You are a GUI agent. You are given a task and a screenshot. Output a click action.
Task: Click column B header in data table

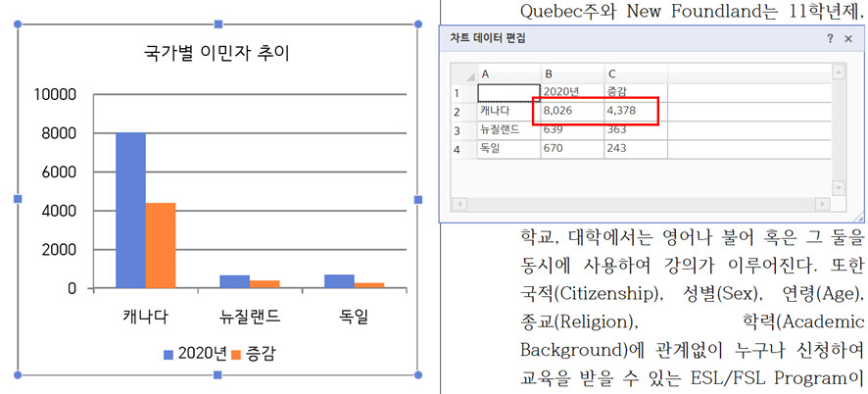pos(572,74)
